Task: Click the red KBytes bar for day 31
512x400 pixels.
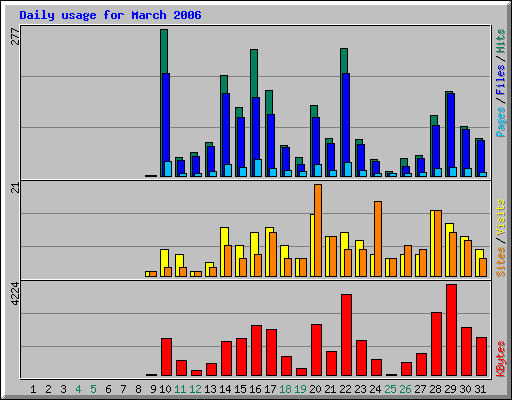Action: [x=481, y=357]
